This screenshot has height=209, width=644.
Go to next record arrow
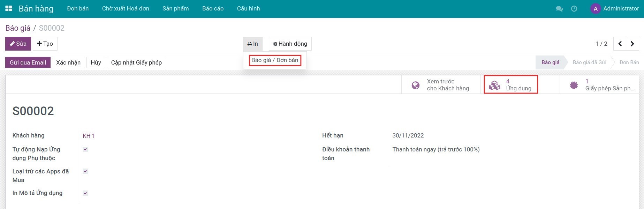[x=632, y=44]
